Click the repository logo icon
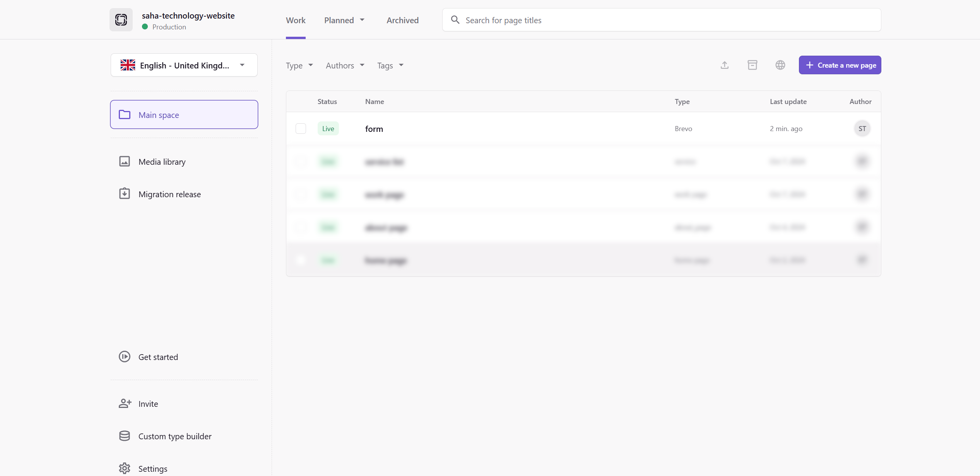The height and width of the screenshot is (476, 980). (121, 20)
